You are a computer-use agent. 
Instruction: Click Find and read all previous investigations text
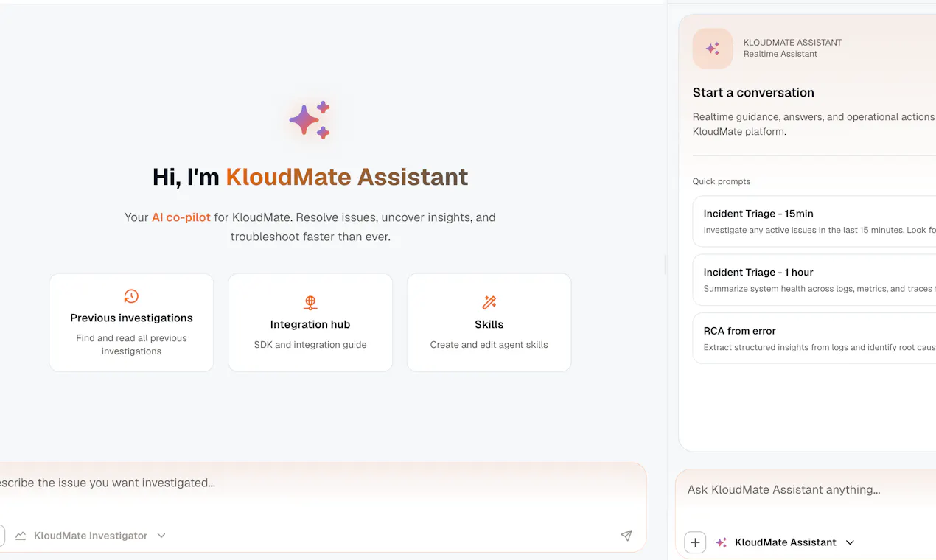tap(131, 345)
